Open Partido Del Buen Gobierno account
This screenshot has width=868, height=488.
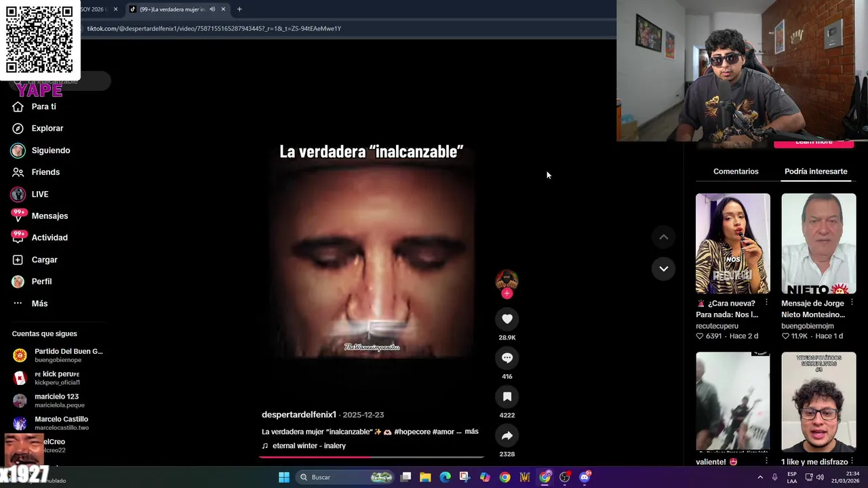pos(58,355)
